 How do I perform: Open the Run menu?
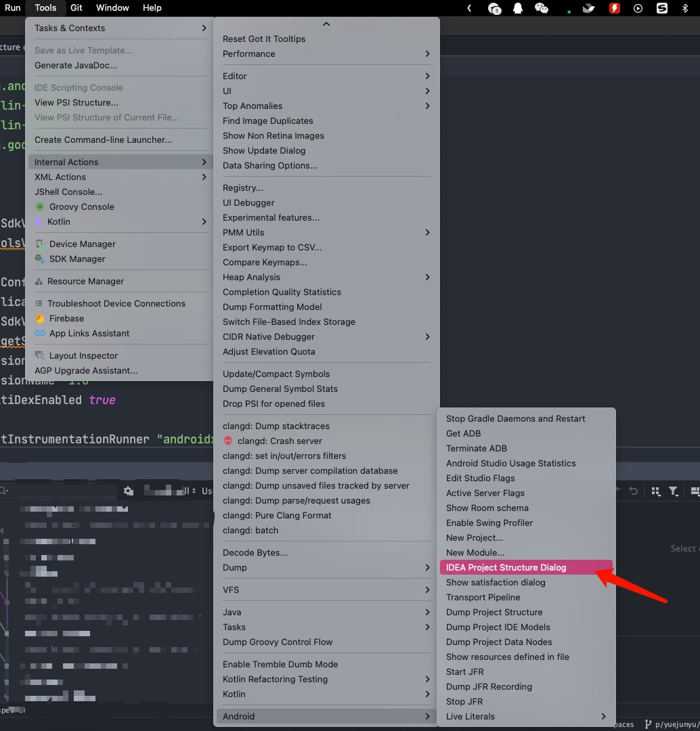(x=13, y=8)
